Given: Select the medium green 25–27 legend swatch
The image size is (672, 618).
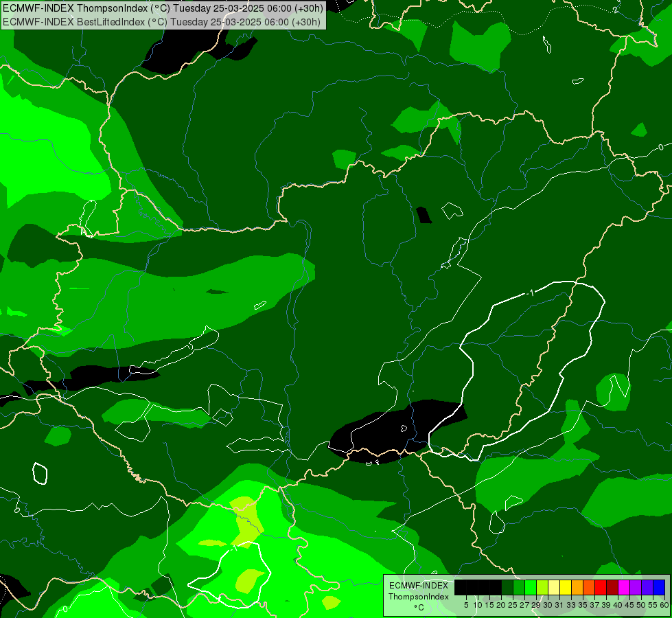Looking at the screenshot, I should click(519, 588).
